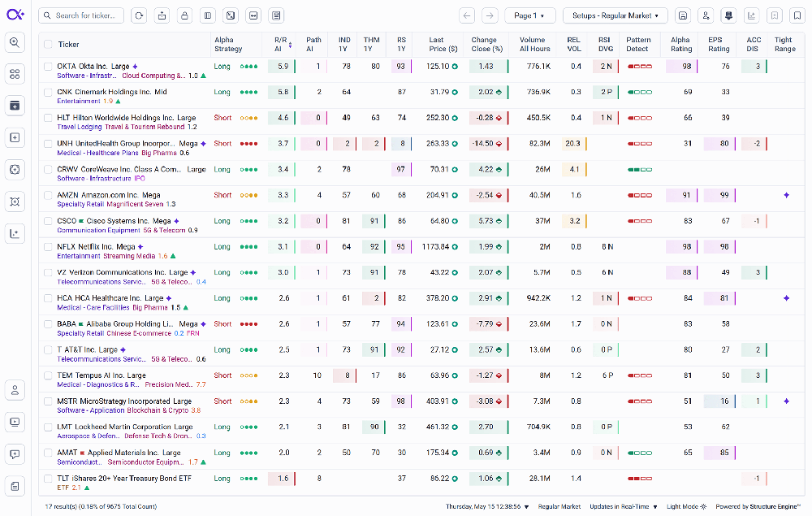
Task: Open the grid dashboard icon in sidebar
Action: 15,74
